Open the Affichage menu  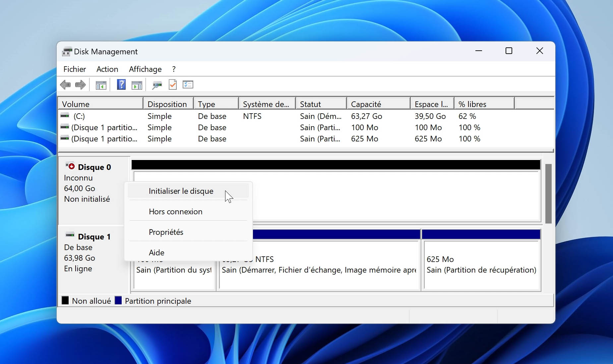(145, 69)
